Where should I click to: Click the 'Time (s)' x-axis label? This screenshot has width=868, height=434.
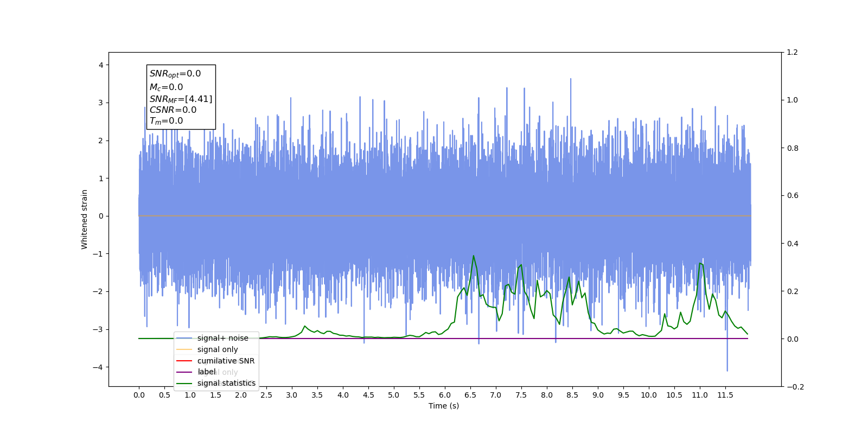pyautogui.click(x=444, y=406)
